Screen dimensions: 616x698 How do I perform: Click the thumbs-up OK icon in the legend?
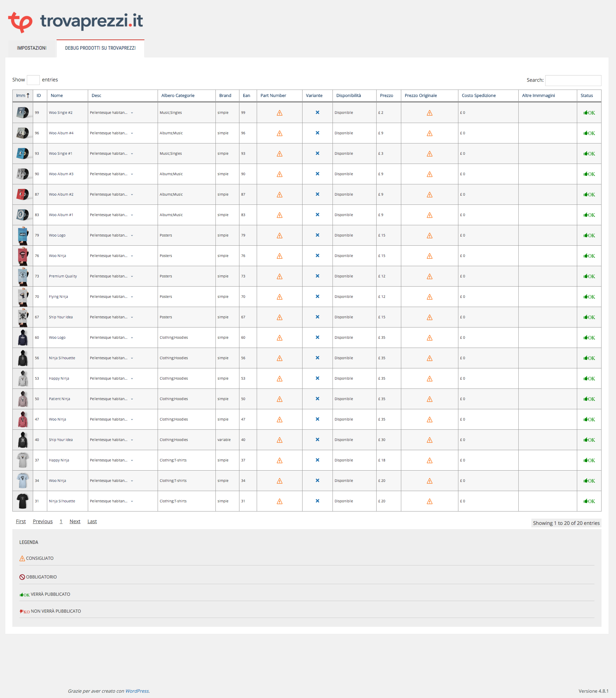tap(25, 595)
